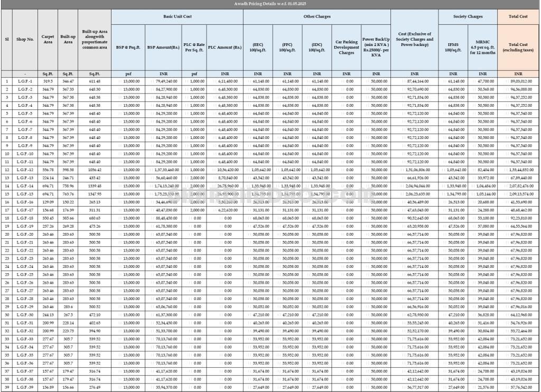
Task: Click MRMC value '1,05,144.00' for L.G.F.-15
Action: click(483, 194)
